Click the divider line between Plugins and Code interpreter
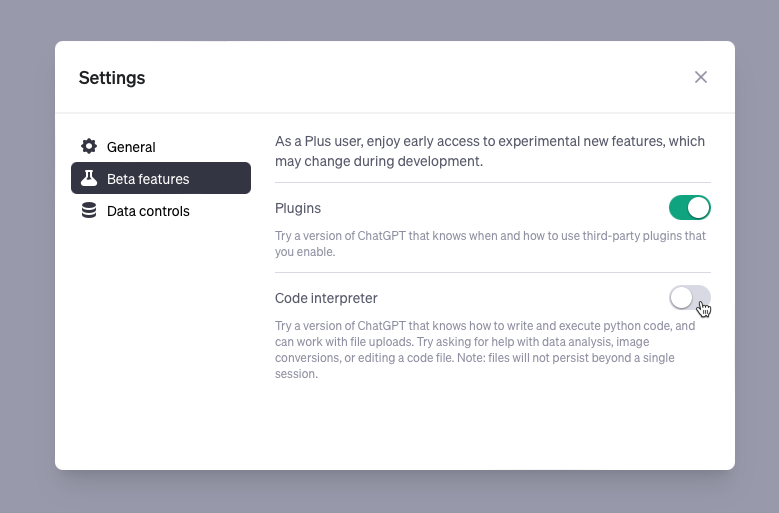Viewport: 779px width, 513px height. (492, 272)
